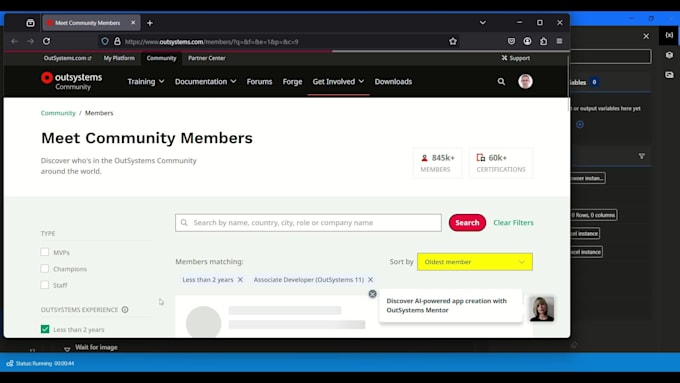Viewport: 680px width, 383px height.
Task: Click Status Running indicator in status bar
Action: point(40,363)
